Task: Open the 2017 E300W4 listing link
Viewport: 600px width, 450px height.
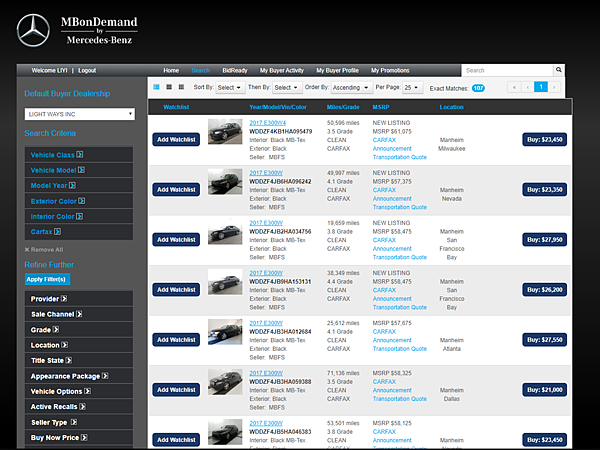Action: 267,123
